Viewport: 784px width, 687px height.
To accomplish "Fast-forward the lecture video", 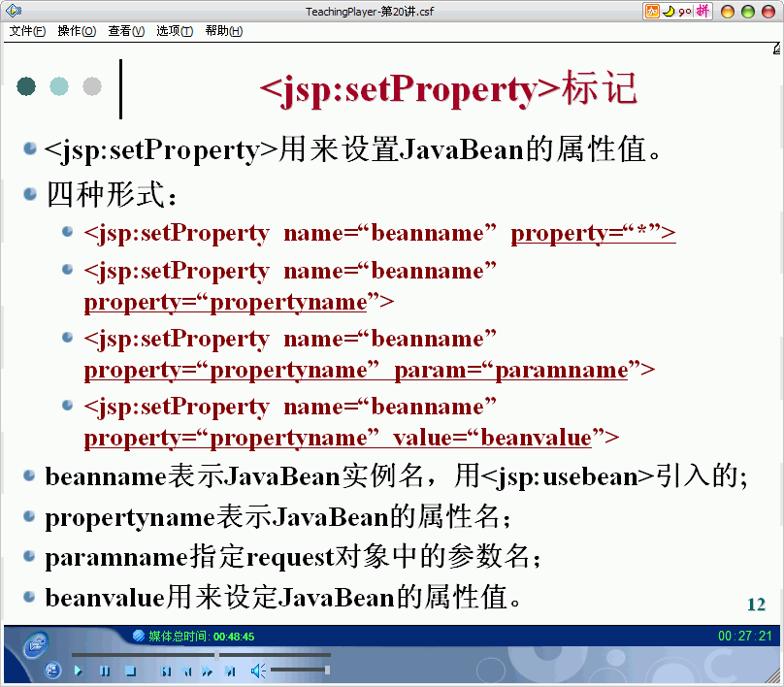I will tap(207, 671).
